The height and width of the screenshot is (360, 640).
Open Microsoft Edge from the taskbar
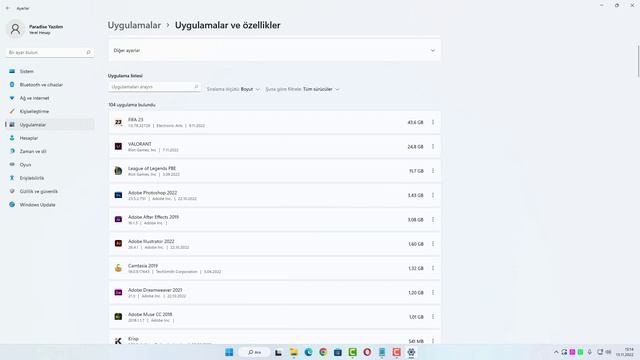click(309, 352)
